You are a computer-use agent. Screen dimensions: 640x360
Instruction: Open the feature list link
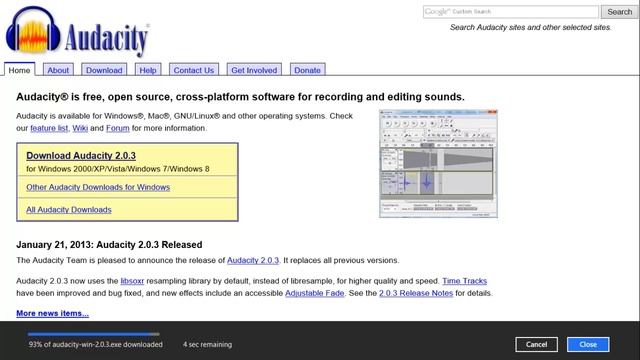pos(49,128)
